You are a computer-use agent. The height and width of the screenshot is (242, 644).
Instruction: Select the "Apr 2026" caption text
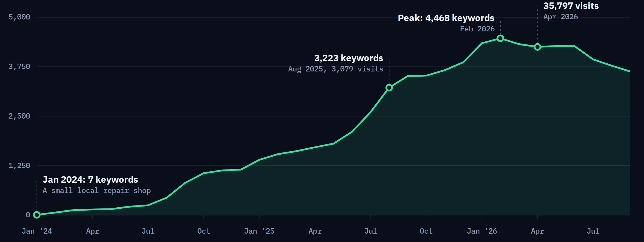tap(561, 17)
